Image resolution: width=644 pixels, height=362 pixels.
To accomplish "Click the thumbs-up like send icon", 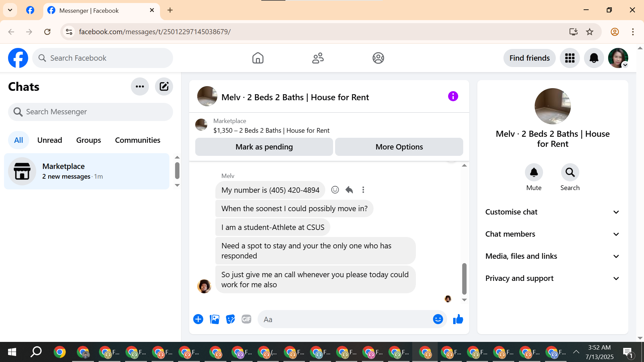I will (x=458, y=319).
